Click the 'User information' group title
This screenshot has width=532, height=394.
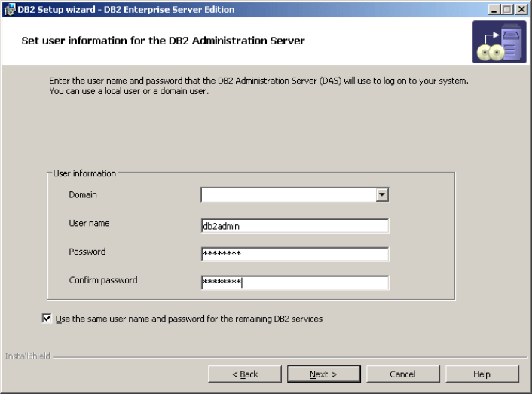pos(84,173)
